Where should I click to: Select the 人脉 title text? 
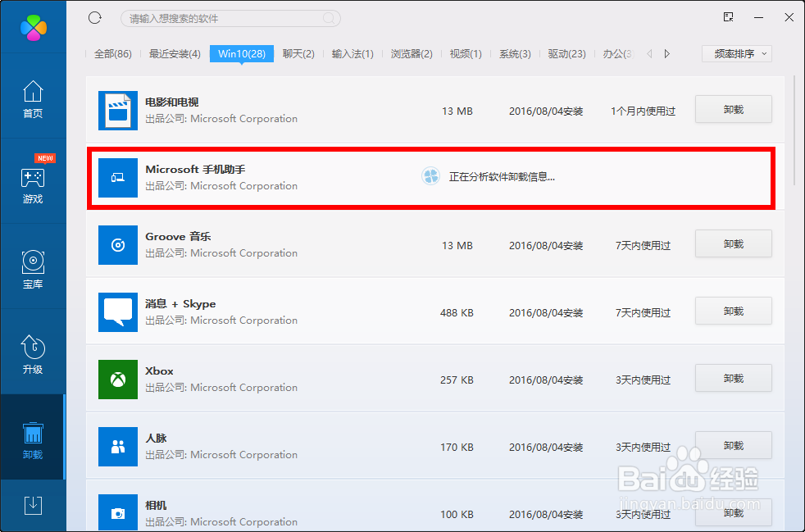pyautogui.click(x=156, y=439)
